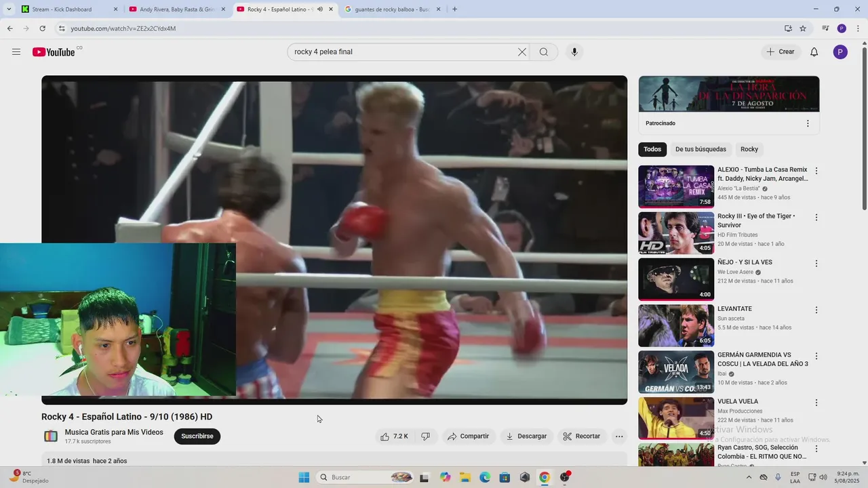Open Musica Gratis para Mis Videos channel
868x488 pixels.
tap(114, 432)
